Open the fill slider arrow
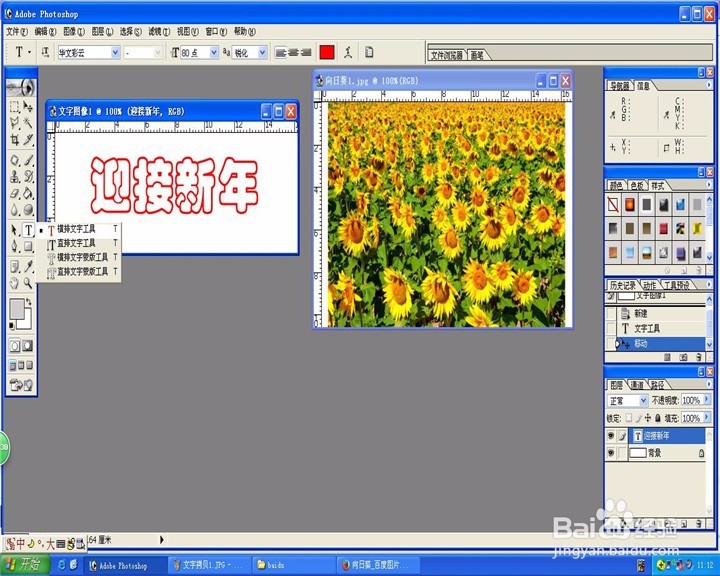Image resolution: width=720 pixels, height=576 pixels. pos(706,418)
